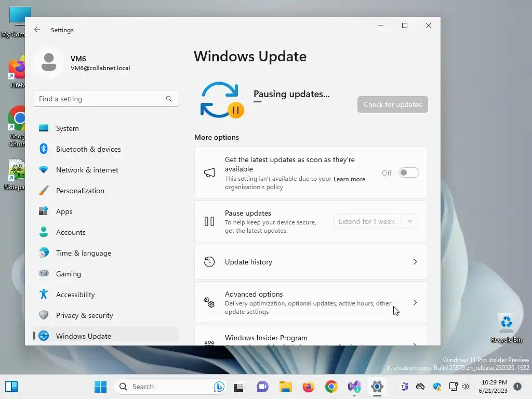Click the Check for updates button
The height and width of the screenshot is (399, 532).
393,104
